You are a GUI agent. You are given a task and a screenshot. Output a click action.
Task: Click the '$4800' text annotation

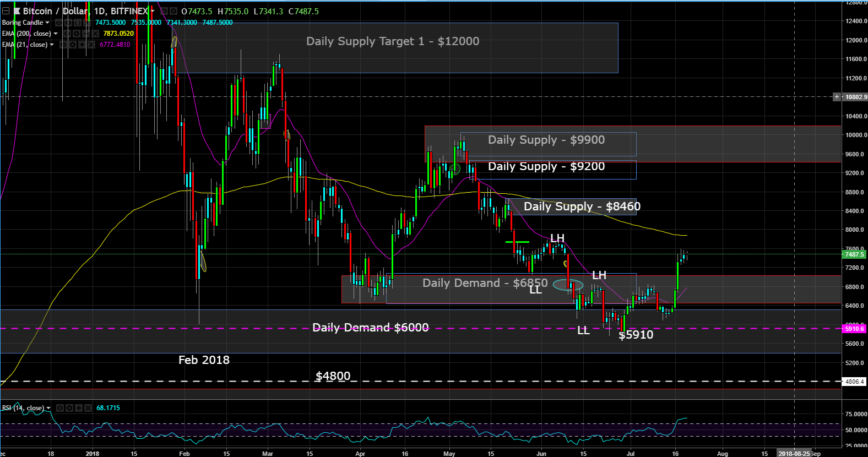333,376
